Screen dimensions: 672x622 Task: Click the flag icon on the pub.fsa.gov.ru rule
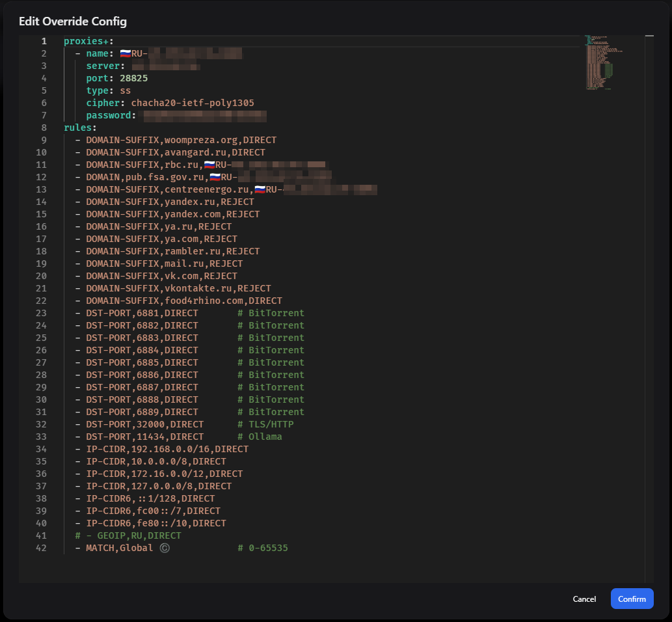click(215, 177)
